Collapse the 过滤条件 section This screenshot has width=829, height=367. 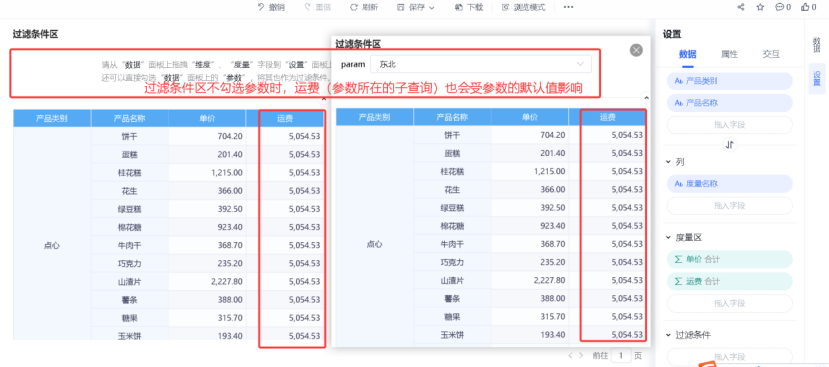668,335
